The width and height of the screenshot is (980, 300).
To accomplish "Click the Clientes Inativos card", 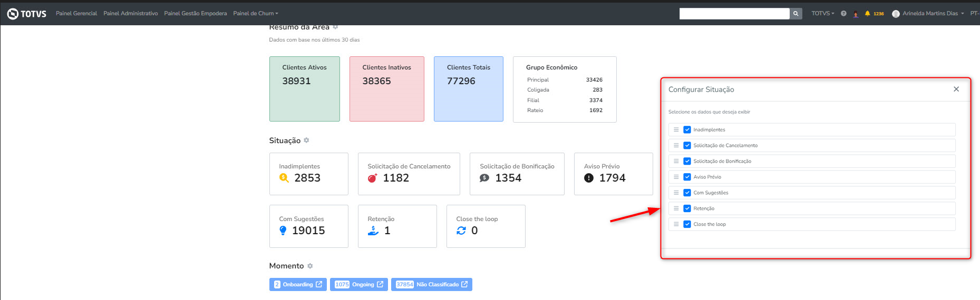I will coord(387,89).
